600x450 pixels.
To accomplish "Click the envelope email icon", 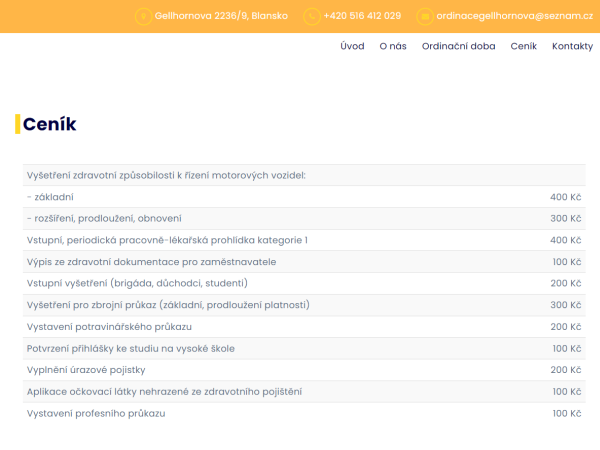I will (x=425, y=17).
